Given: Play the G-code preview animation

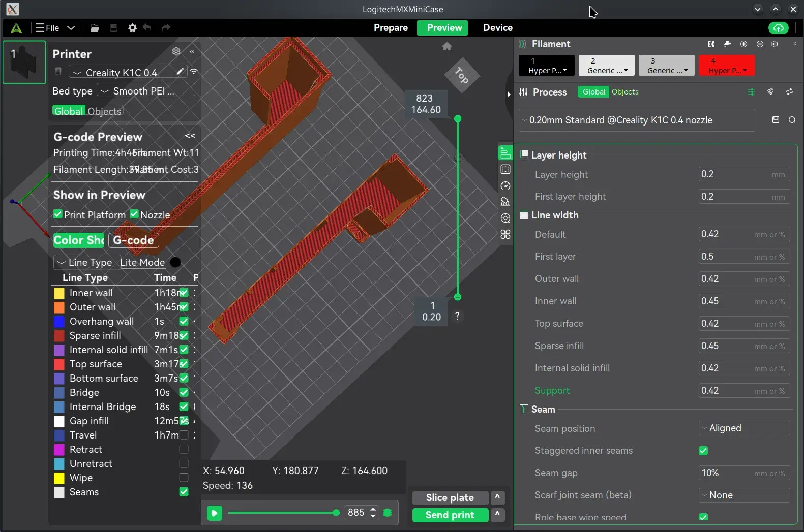Looking at the screenshot, I should [x=215, y=513].
